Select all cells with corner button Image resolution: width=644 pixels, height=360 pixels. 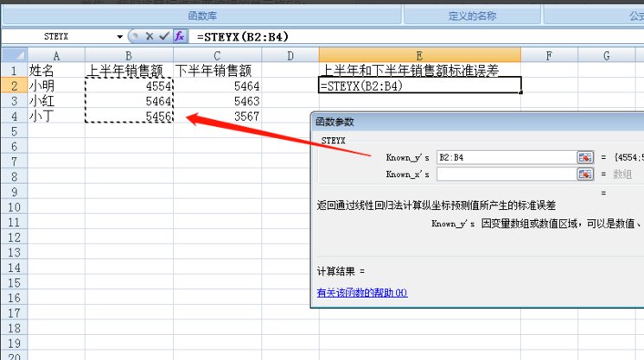pos(15,55)
